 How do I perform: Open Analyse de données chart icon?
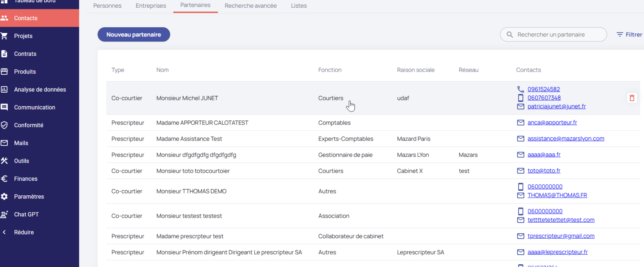pos(5,90)
